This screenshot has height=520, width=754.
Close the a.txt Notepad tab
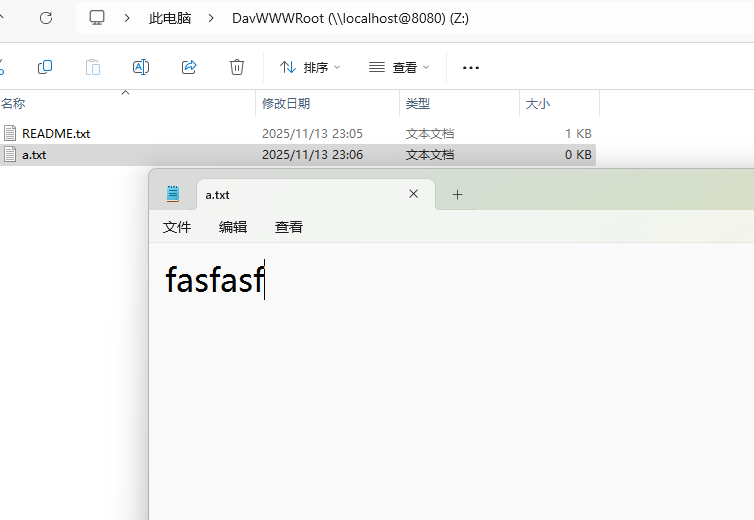[414, 194]
